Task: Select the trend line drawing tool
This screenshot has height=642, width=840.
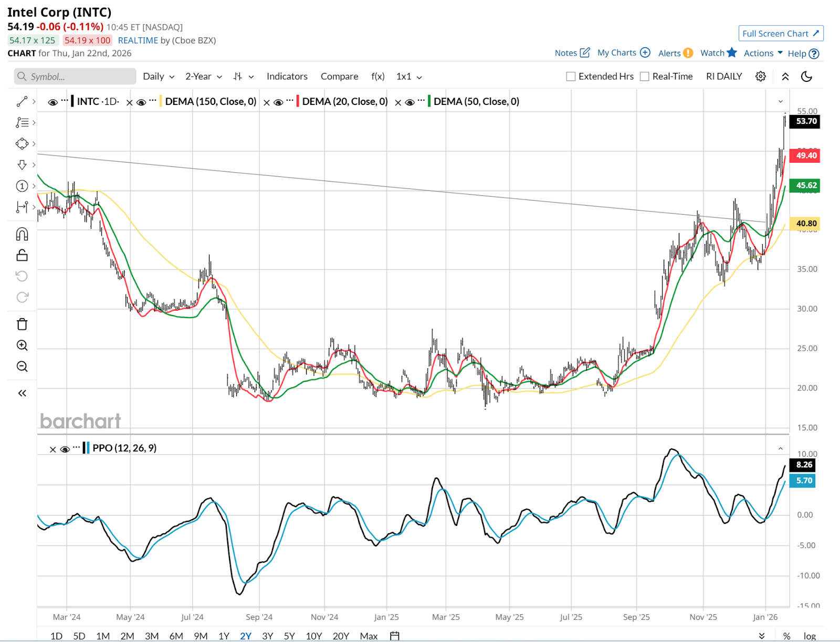Action: (x=22, y=101)
